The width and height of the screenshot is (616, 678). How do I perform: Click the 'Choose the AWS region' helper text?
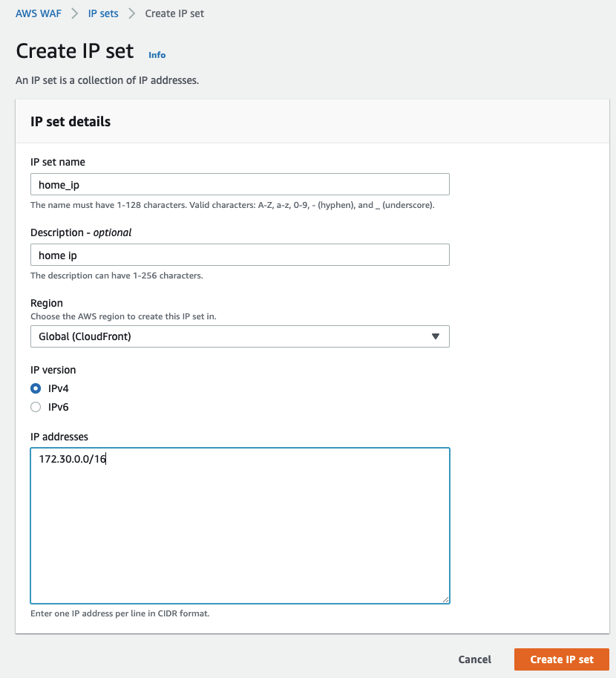[123, 316]
